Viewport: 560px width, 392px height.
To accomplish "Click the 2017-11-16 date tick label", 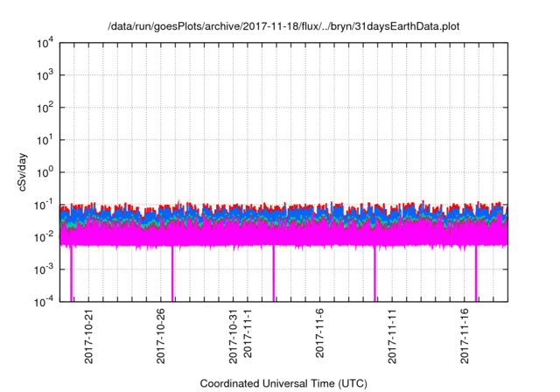I will (465, 336).
